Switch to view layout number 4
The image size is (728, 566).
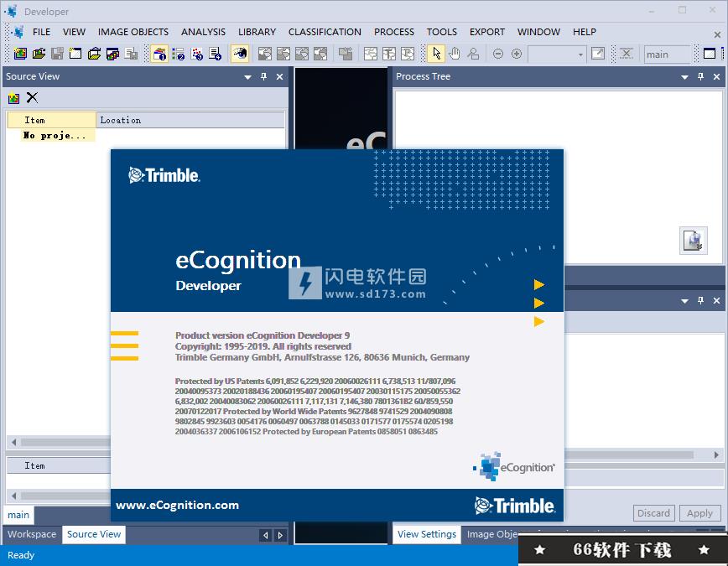[215, 54]
